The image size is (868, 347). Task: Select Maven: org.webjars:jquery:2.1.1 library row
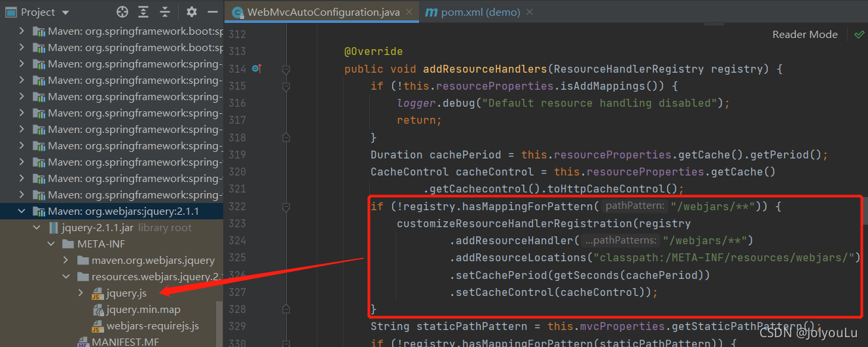(x=111, y=211)
